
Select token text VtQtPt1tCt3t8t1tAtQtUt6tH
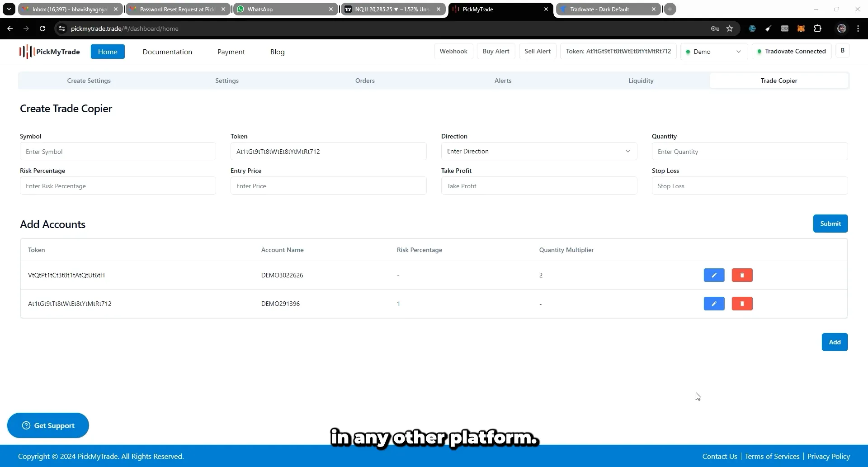tap(66, 275)
